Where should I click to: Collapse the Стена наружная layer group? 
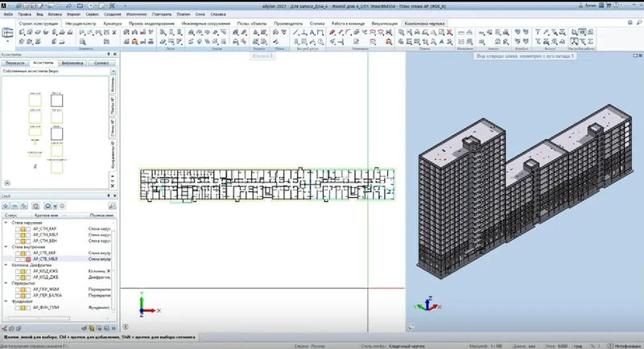point(6,223)
